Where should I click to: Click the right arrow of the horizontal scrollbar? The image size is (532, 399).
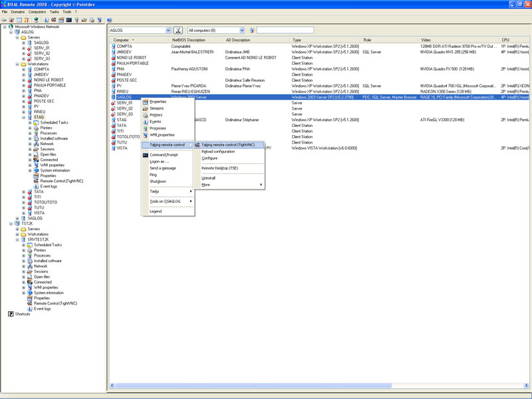click(x=526, y=386)
